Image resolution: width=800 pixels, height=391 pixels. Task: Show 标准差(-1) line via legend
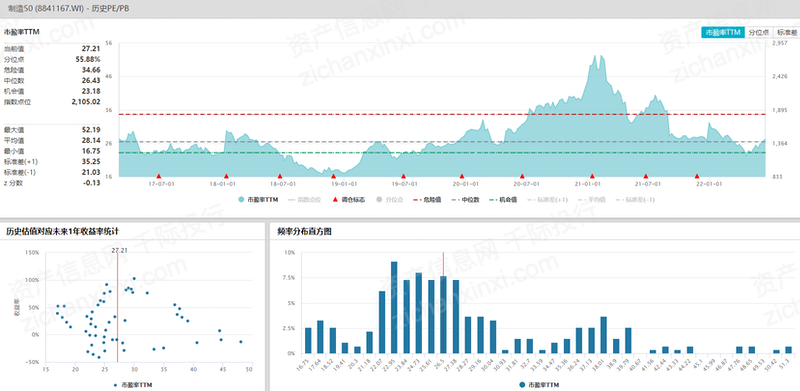tap(635, 200)
